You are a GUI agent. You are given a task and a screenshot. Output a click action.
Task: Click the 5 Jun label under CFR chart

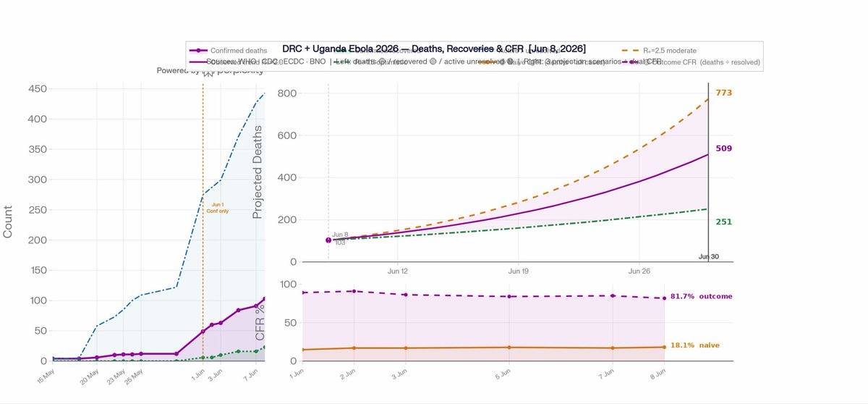[503, 374]
